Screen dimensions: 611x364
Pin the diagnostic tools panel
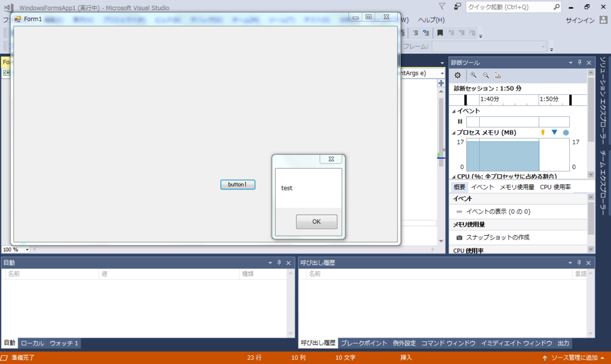pyautogui.click(x=579, y=62)
